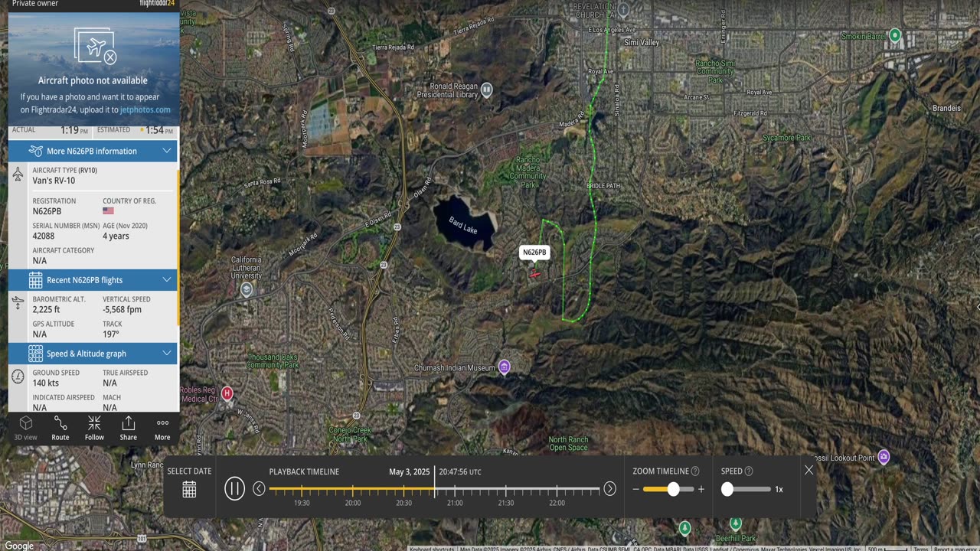
Task: Step playback timeline backward
Action: pos(259,488)
